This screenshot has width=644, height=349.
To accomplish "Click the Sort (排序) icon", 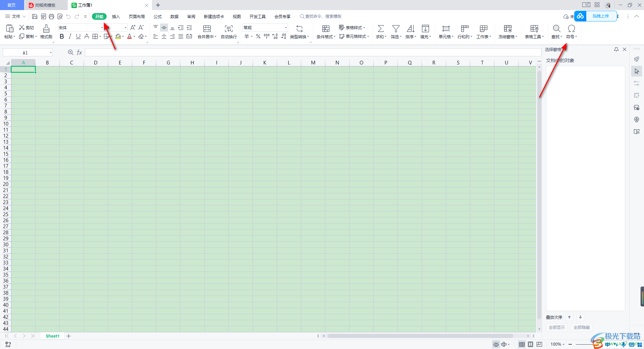I will [411, 29].
